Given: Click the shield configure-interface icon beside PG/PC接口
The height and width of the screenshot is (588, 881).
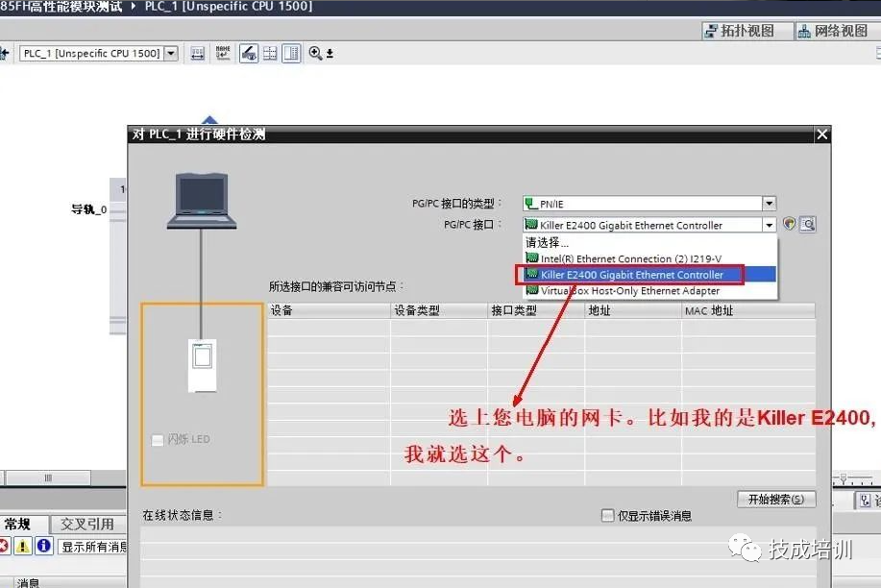Looking at the screenshot, I should point(790,224).
